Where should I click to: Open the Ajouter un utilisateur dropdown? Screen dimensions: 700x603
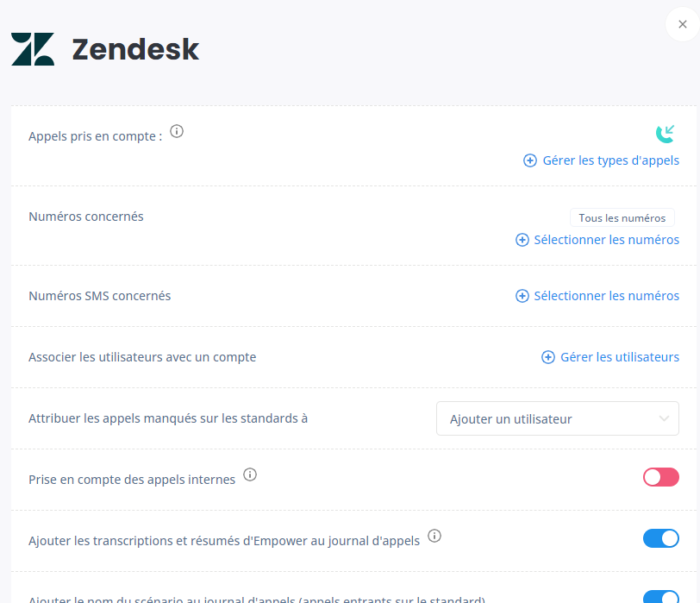[x=558, y=418]
